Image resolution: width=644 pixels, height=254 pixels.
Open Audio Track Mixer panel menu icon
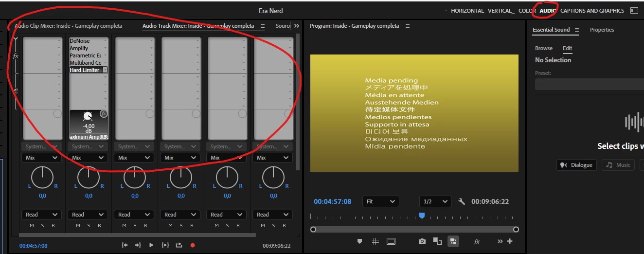point(263,26)
